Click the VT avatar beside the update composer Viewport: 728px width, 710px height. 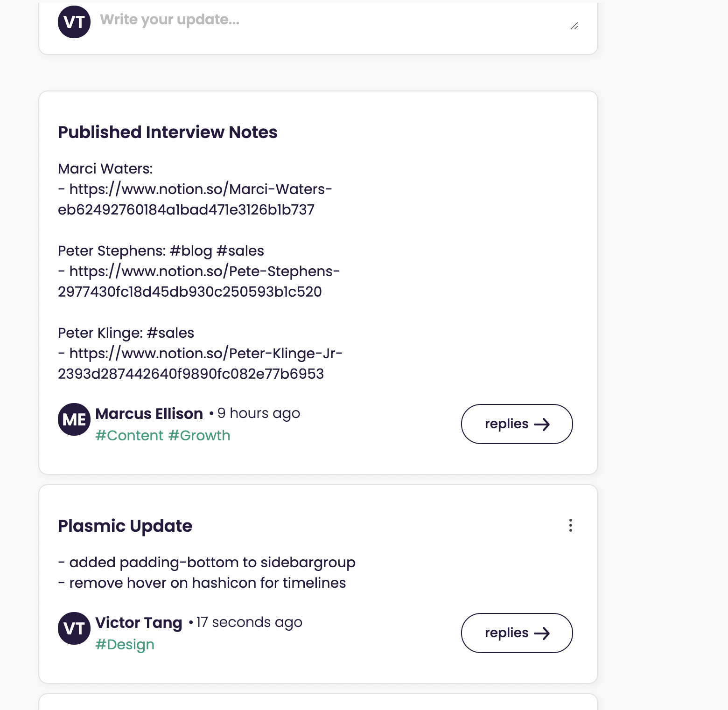[x=74, y=21]
